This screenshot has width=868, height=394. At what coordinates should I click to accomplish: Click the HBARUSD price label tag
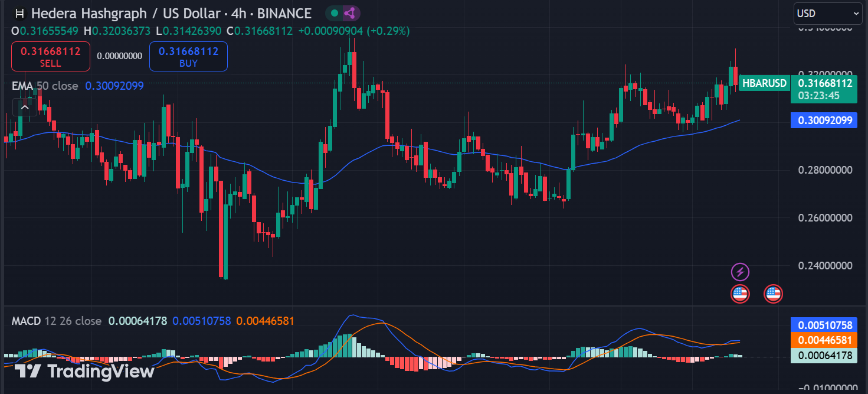click(764, 83)
